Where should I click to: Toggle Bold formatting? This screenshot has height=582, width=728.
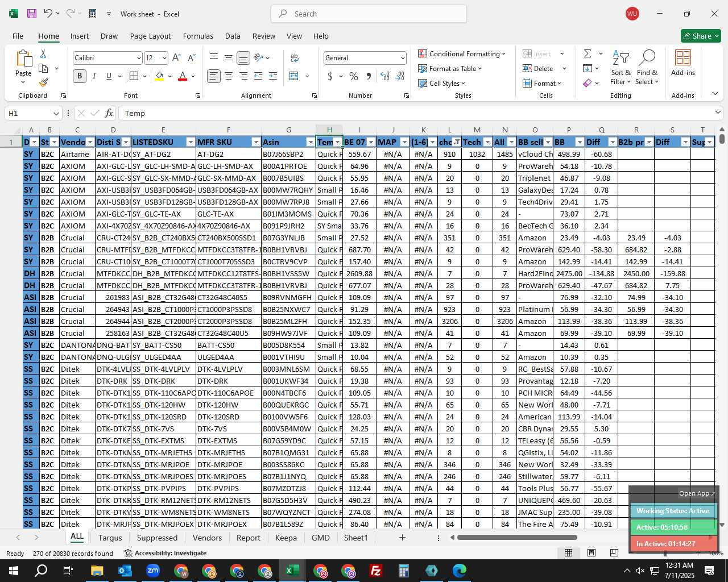point(80,76)
